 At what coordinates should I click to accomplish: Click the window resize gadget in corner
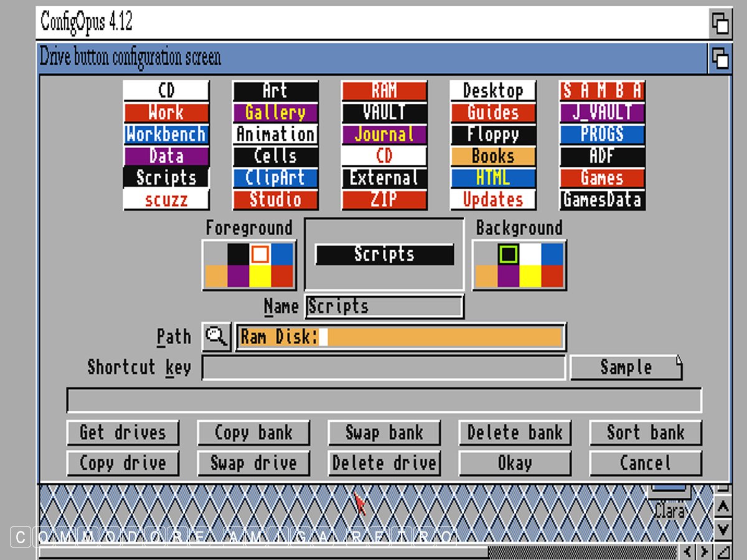[x=722, y=551]
